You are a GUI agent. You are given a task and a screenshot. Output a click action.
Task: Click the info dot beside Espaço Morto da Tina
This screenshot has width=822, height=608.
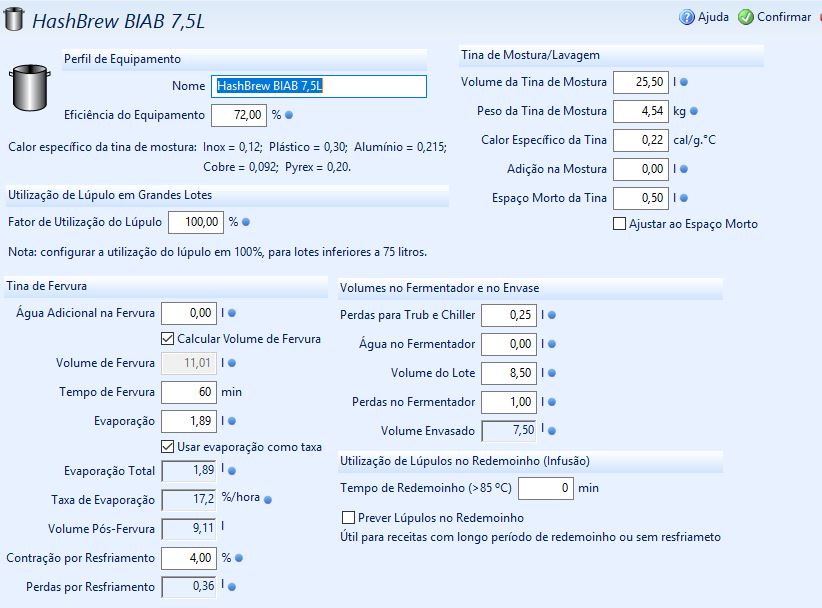point(684,198)
